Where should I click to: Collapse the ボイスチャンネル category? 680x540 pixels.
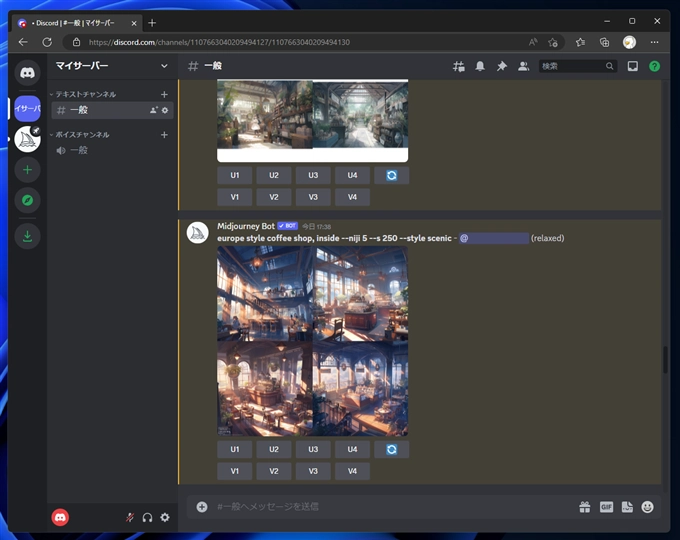(80, 135)
